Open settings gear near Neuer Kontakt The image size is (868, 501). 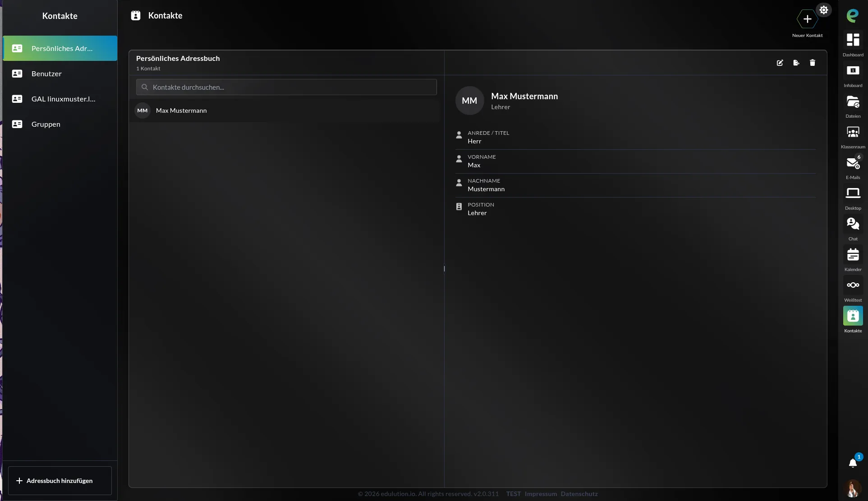(823, 10)
